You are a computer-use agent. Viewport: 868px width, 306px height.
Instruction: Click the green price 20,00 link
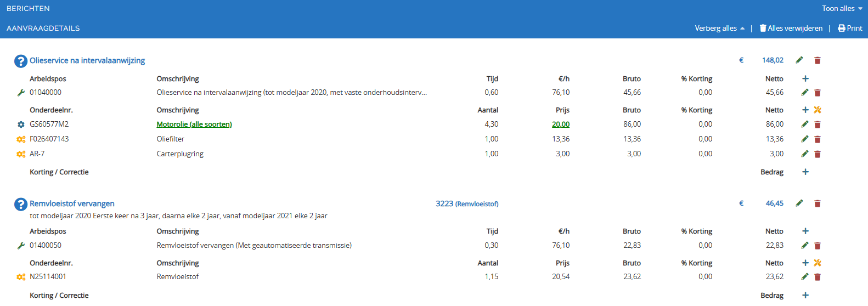[x=561, y=124]
